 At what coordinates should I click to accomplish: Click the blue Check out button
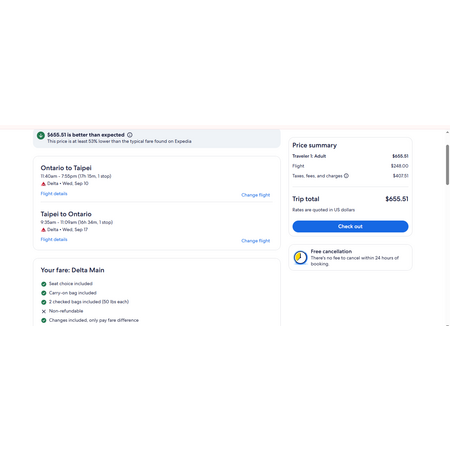[350, 226]
